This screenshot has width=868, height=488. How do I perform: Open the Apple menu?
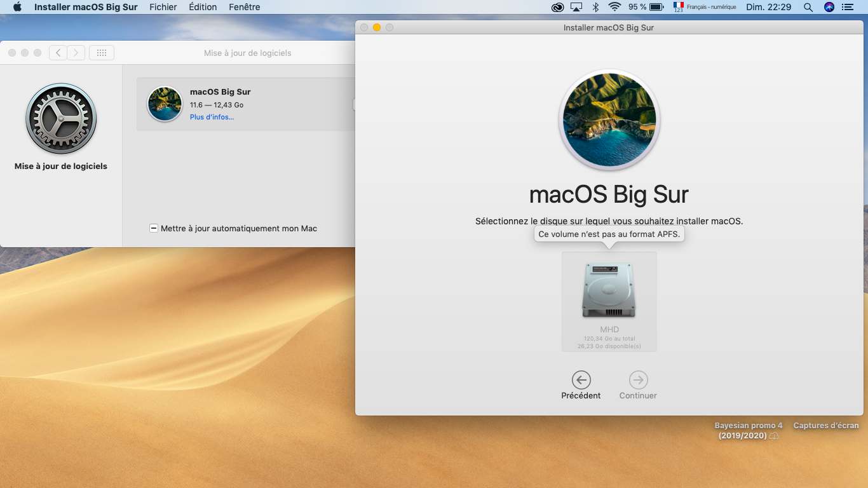[x=17, y=7]
